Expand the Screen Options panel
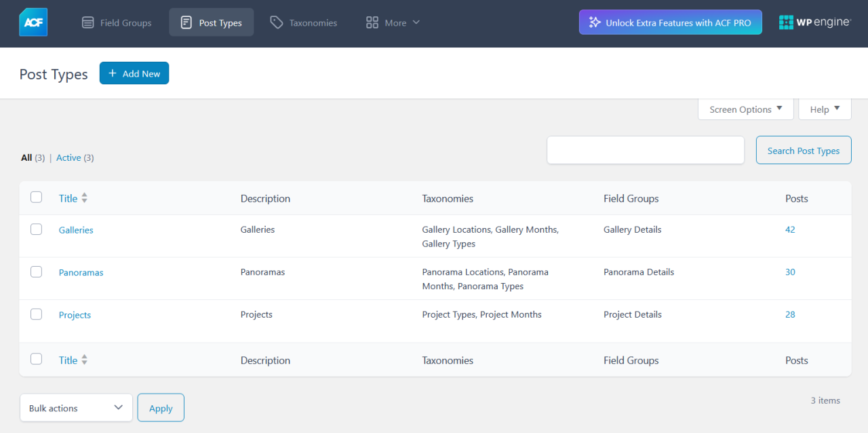 coord(745,109)
